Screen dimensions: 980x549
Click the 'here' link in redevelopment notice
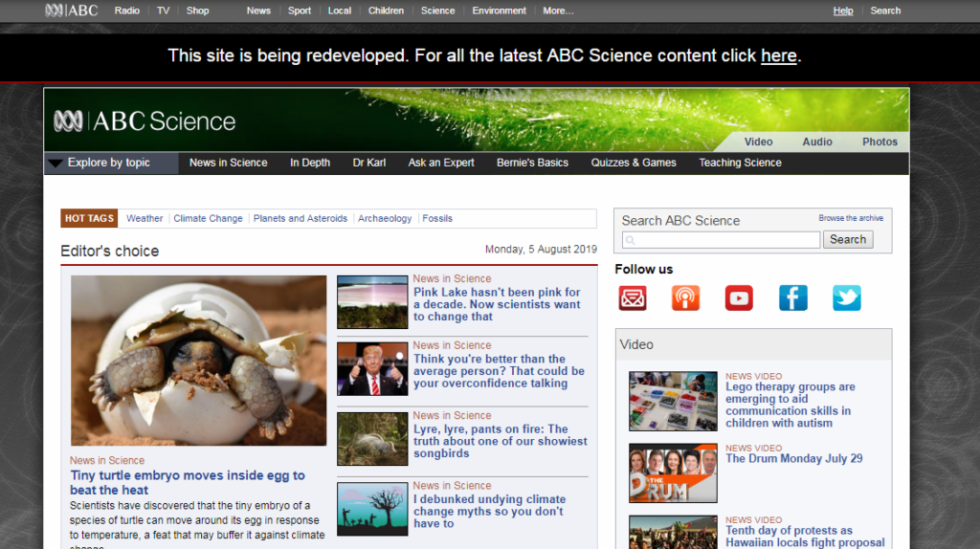pos(779,55)
